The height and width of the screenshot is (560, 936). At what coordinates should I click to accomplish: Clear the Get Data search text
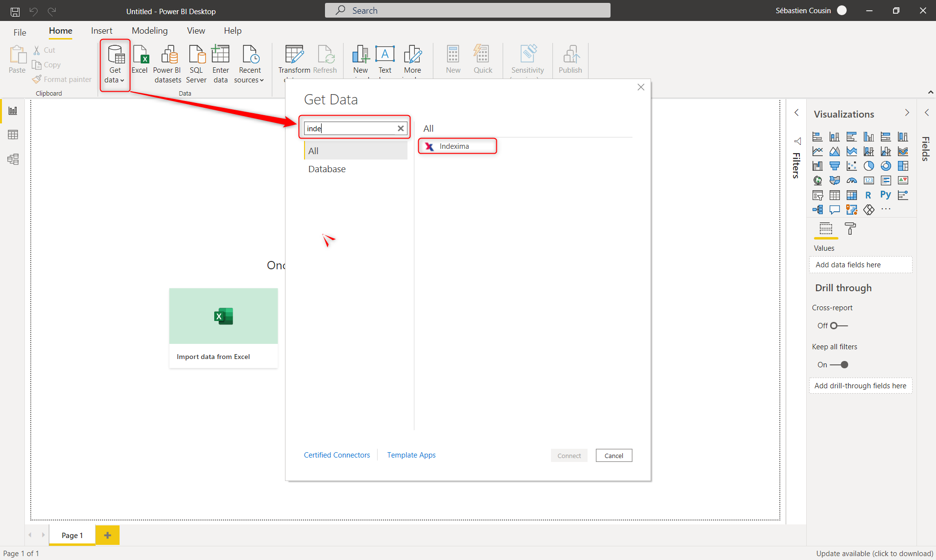(x=401, y=128)
